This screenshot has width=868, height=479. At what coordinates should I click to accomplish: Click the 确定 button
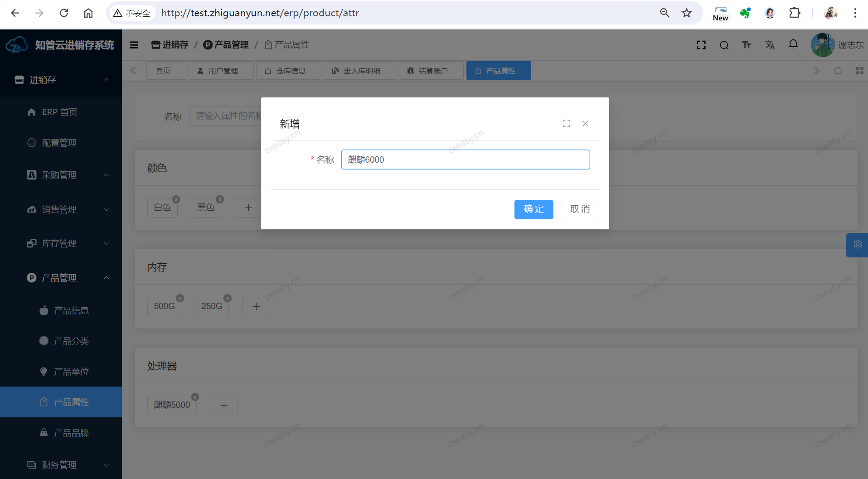click(x=533, y=209)
